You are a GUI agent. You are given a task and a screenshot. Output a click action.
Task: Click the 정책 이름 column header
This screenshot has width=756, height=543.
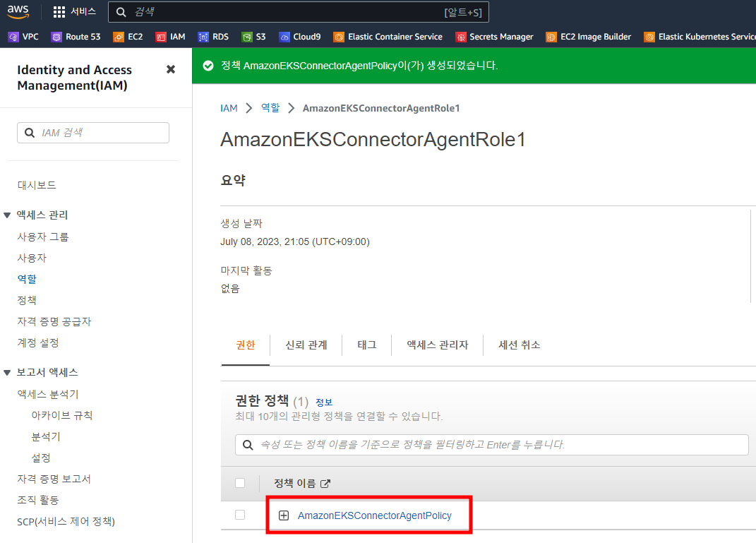coord(294,483)
